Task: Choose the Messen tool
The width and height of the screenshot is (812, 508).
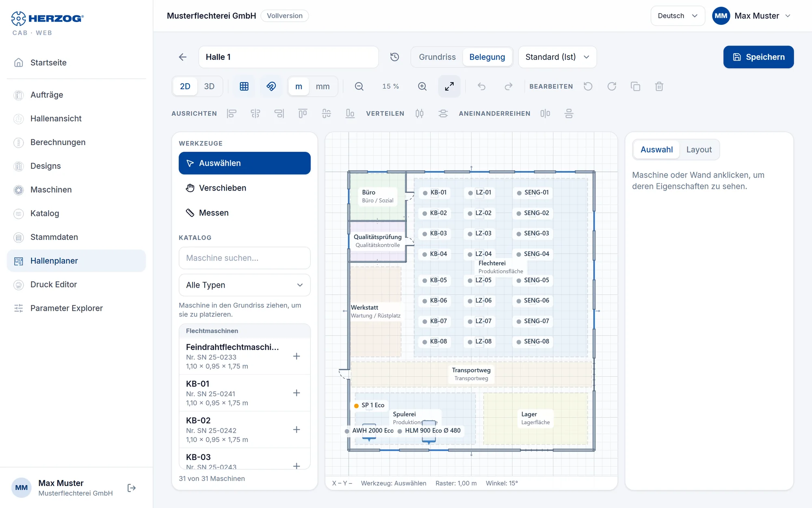Action: tap(244, 213)
